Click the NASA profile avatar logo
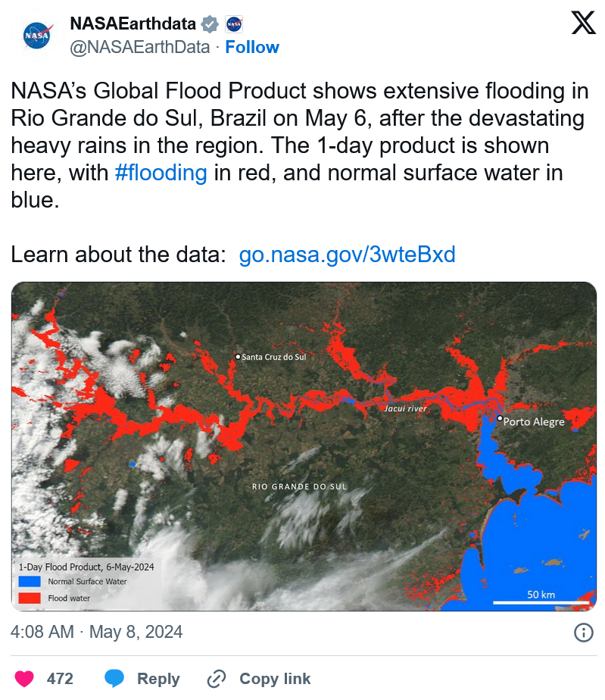 point(37,36)
